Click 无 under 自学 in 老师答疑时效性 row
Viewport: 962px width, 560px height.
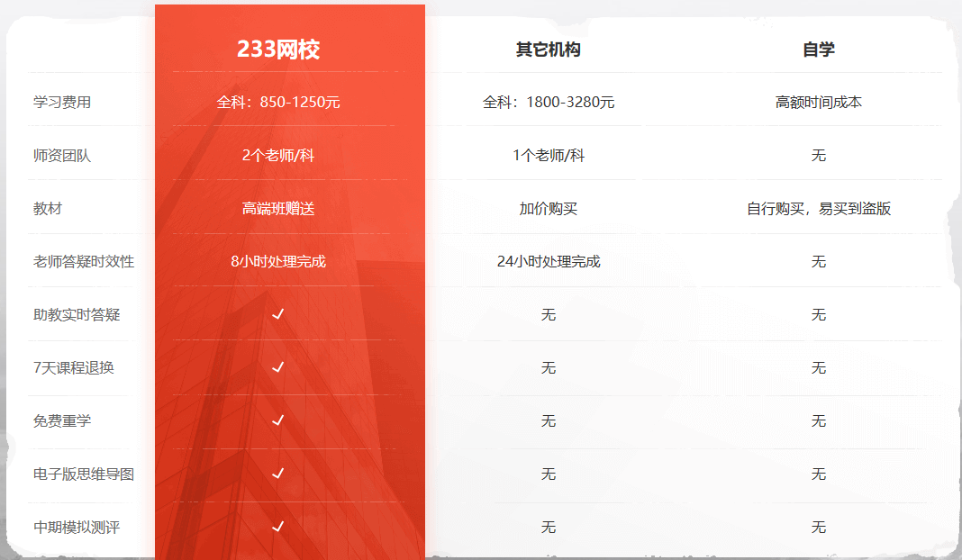coord(819,262)
